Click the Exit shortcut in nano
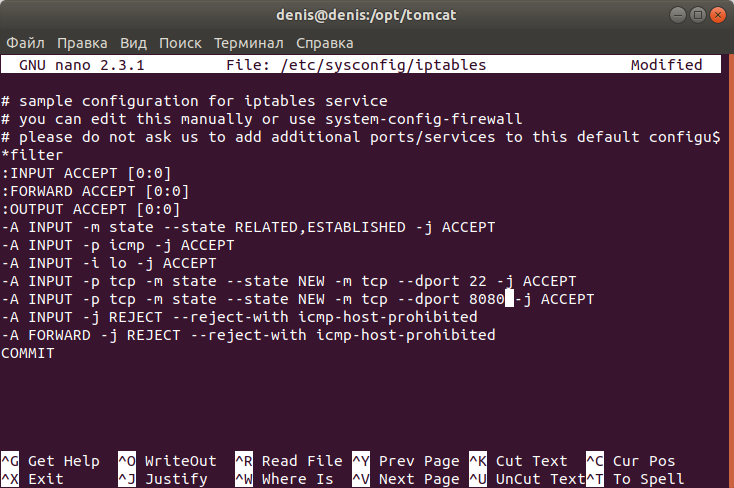Image resolution: width=734 pixels, height=488 pixels. click(46, 479)
